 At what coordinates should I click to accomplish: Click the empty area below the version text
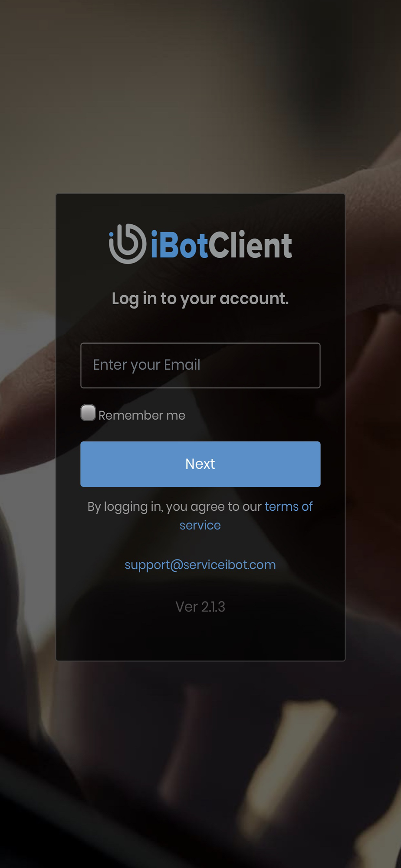click(200, 638)
